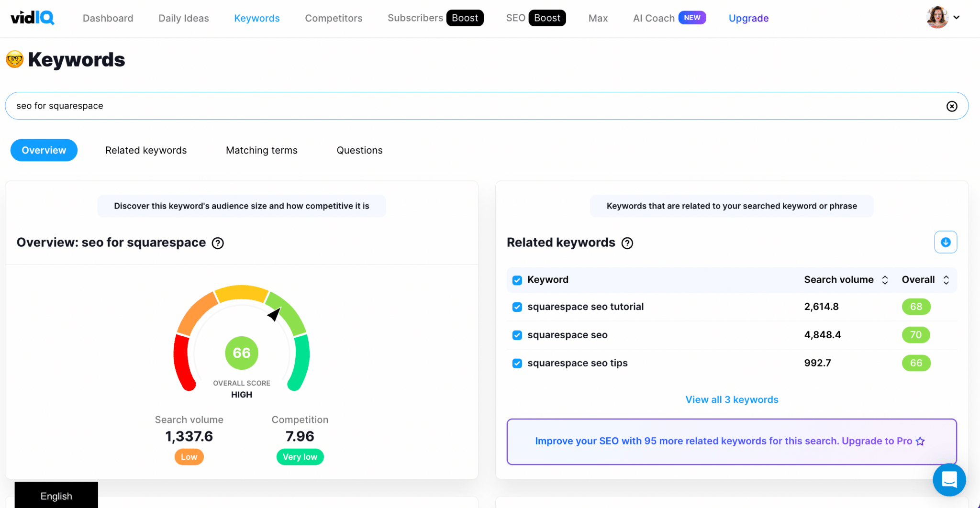Open AI Coach

[669, 18]
